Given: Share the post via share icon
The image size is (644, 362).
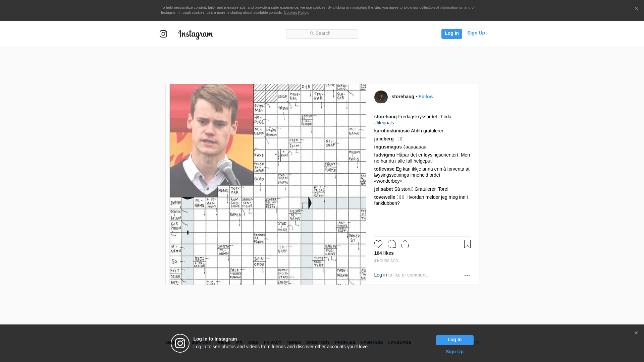Looking at the screenshot, I should (x=405, y=244).
